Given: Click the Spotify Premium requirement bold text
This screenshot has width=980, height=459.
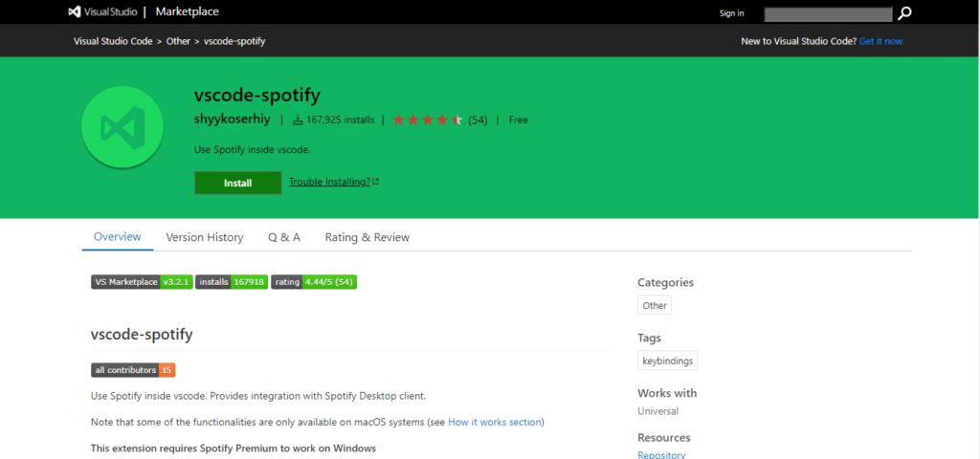Looking at the screenshot, I should pyautogui.click(x=234, y=448).
